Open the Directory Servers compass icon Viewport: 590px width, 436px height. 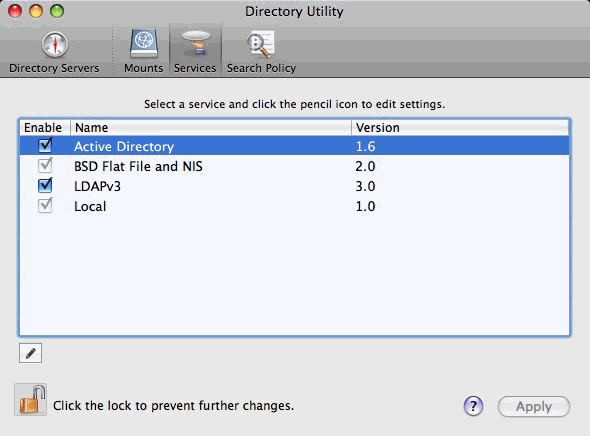(55, 44)
